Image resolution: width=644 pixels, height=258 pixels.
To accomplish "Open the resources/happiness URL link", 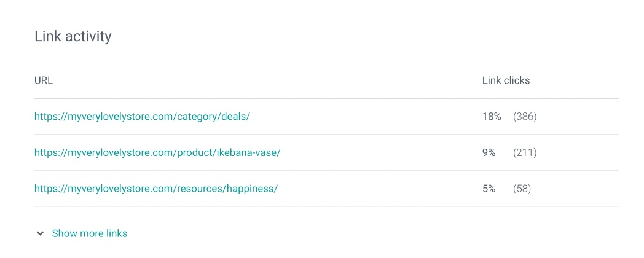I will point(156,189).
